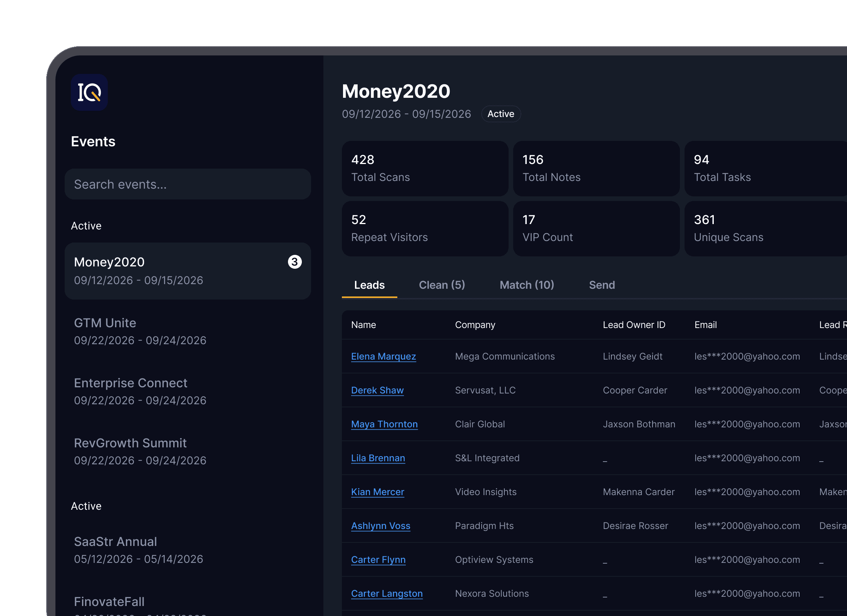The width and height of the screenshot is (847, 616).
Task: Click the Carter Langston link
Action: 387,594
